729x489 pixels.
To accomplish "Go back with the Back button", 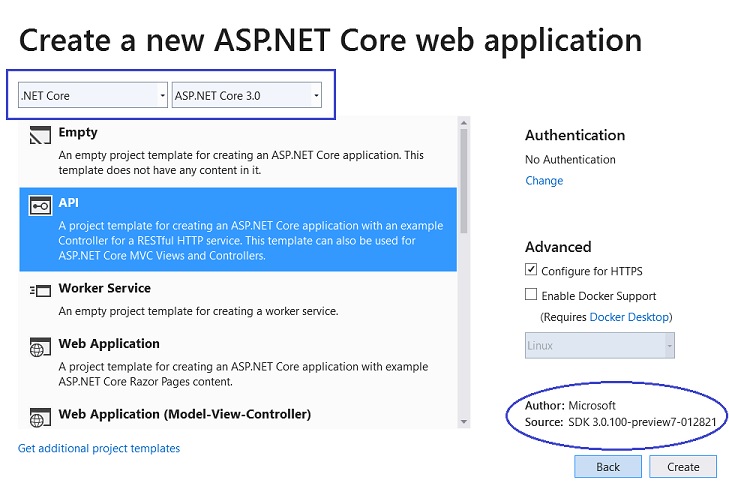I will (608, 467).
